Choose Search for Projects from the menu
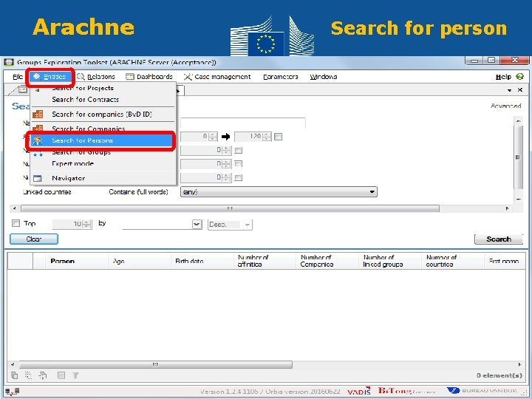This screenshot has width=532, height=399. [x=83, y=88]
